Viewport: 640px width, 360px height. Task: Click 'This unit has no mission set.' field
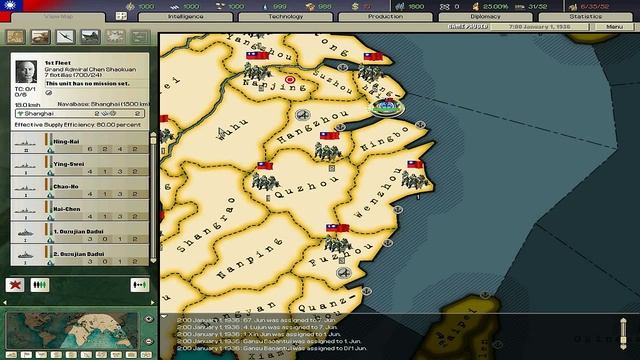click(x=96, y=84)
